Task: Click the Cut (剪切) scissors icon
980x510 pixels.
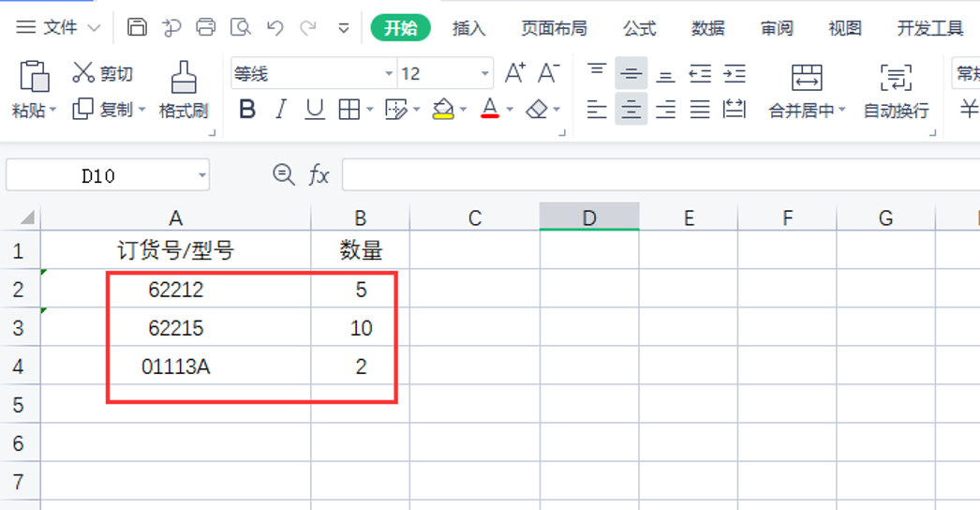Action: (83, 72)
